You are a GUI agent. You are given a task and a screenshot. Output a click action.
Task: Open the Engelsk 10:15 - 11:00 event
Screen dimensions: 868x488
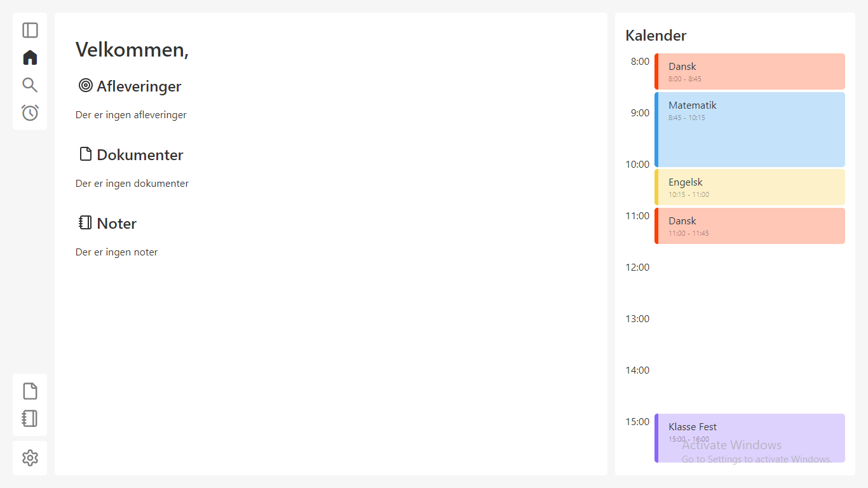click(x=750, y=187)
